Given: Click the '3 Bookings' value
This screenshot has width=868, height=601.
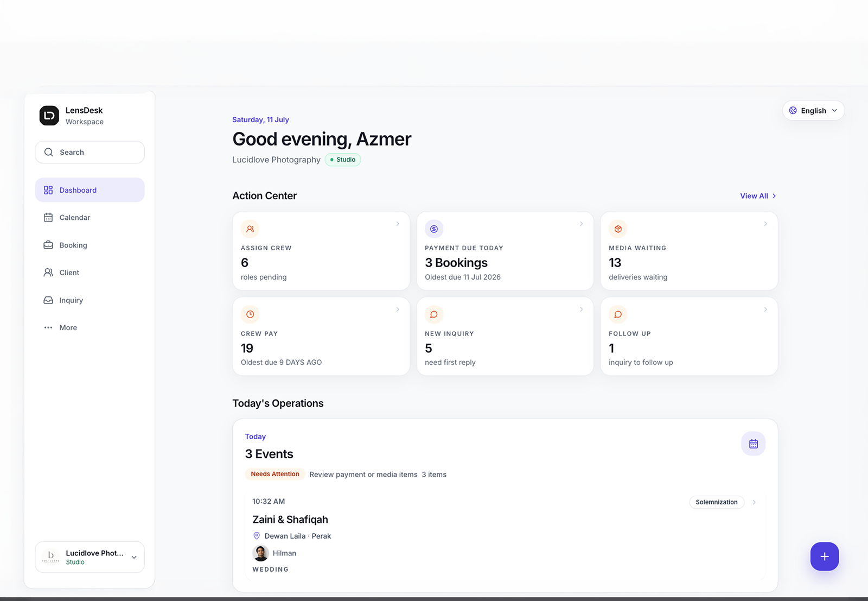Looking at the screenshot, I should 456,263.
